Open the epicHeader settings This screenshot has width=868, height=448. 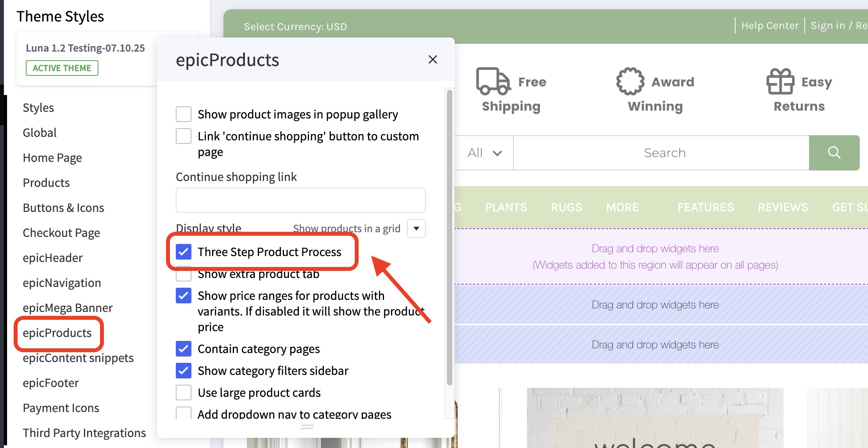52,257
